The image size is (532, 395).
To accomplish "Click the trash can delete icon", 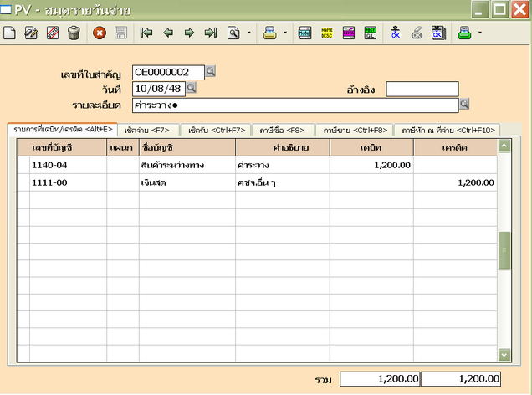I will pyautogui.click(x=74, y=33).
